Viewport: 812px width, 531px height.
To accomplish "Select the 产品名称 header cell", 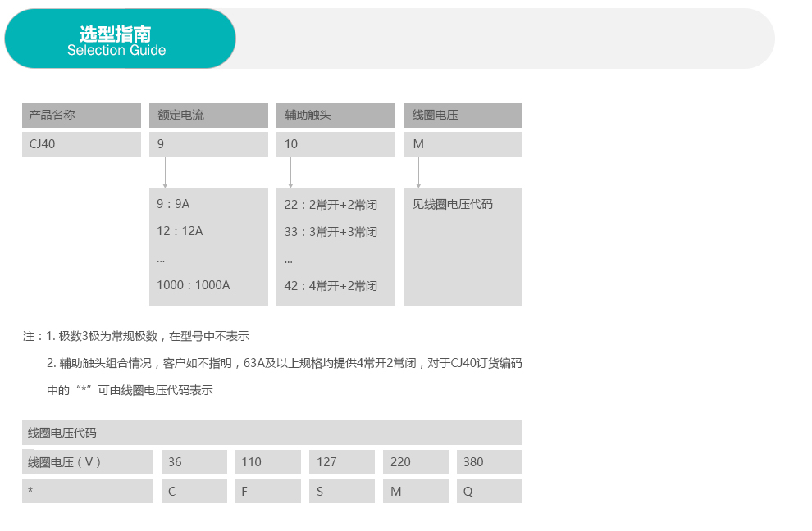I will pos(81,115).
